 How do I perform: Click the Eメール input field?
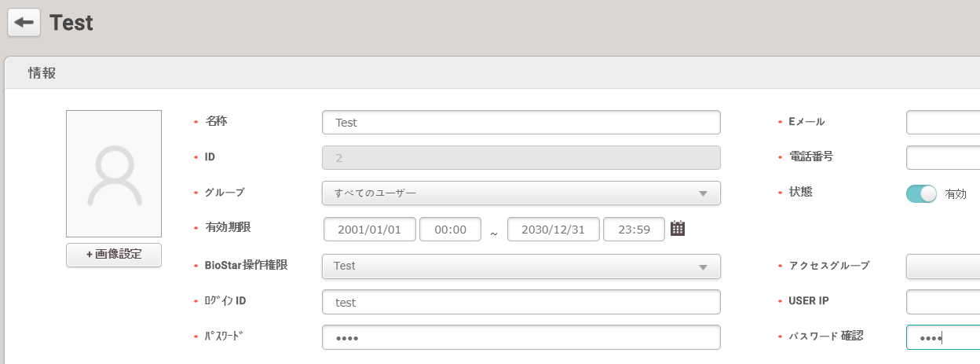(x=942, y=123)
